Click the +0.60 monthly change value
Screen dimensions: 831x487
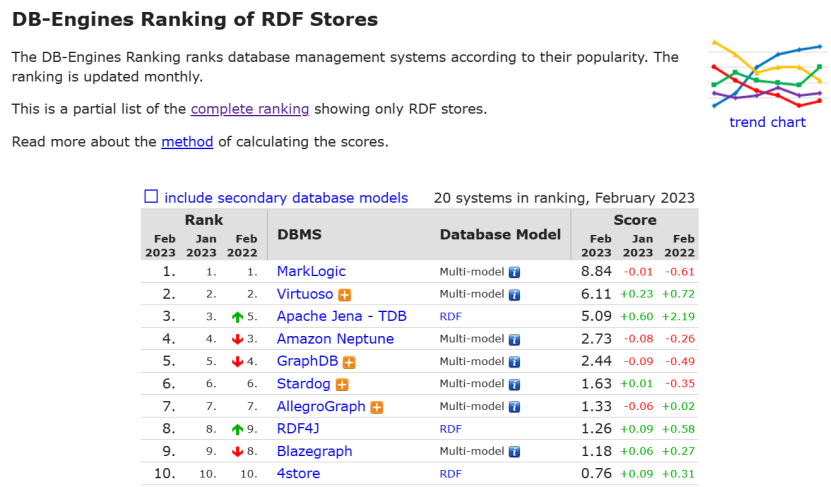pos(637,317)
